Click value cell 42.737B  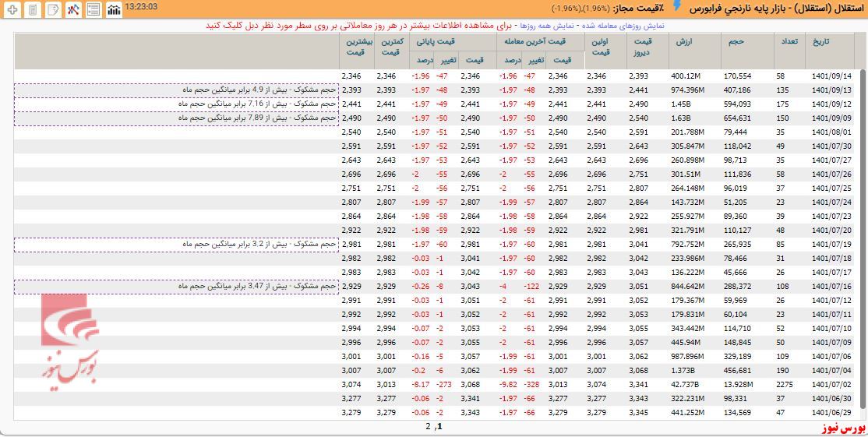coord(687,385)
